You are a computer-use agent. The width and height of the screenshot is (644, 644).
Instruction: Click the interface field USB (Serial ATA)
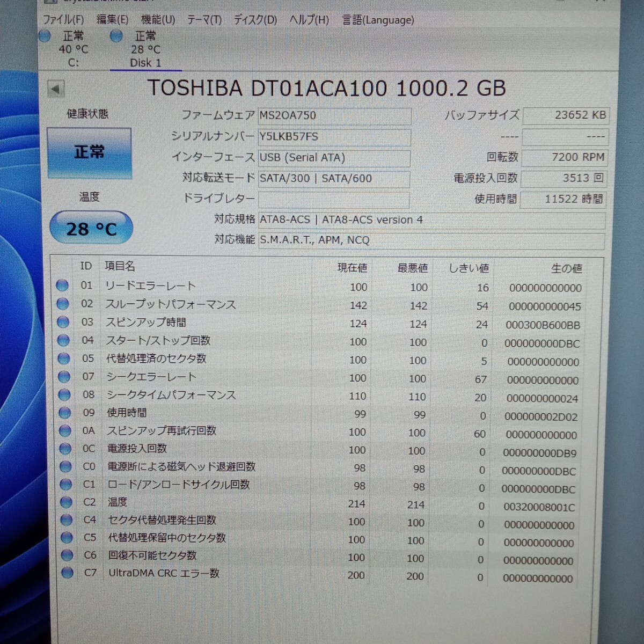pos(334,158)
